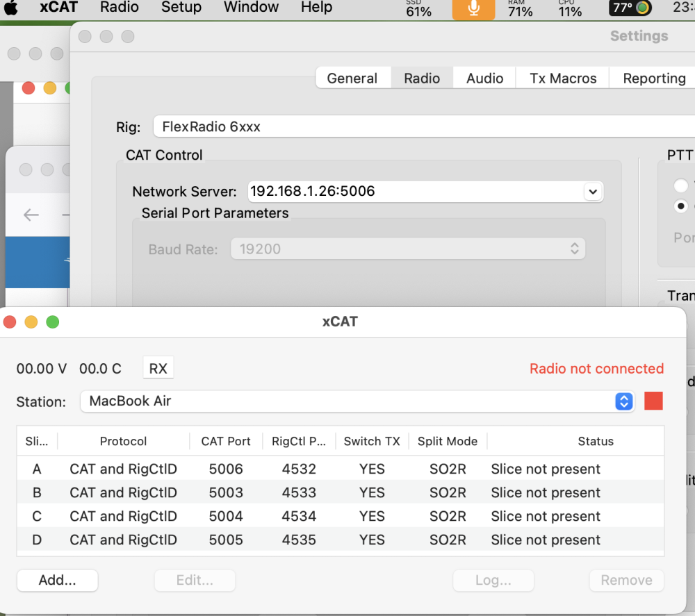Click RigCtl port value 4535

299,540
